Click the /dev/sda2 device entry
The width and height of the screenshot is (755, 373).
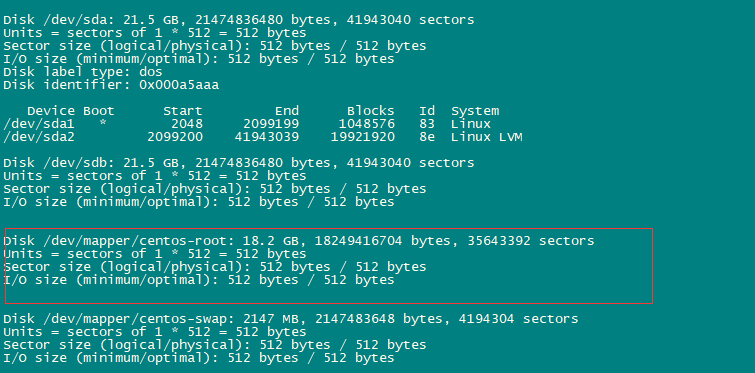39,137
